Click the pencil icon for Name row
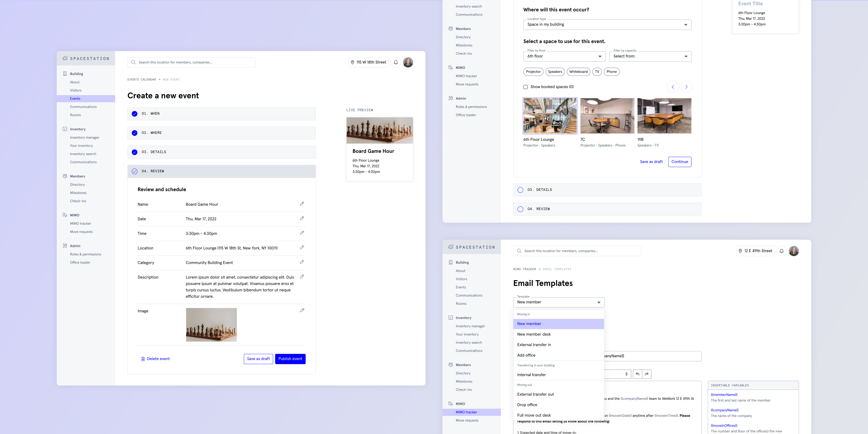Viewport: 868px width, 434px height. coord(302,204)
